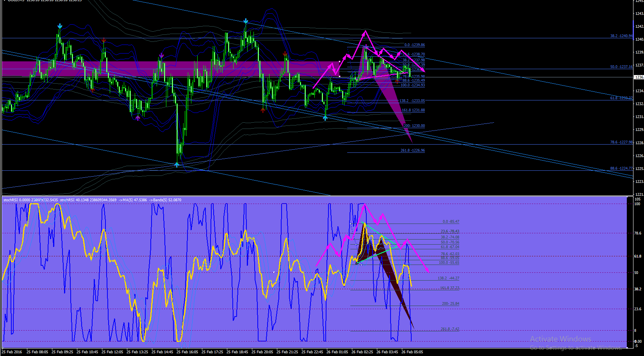Click the 23.6 value on the stochRSI scale
644x356 pixels.
638,309
